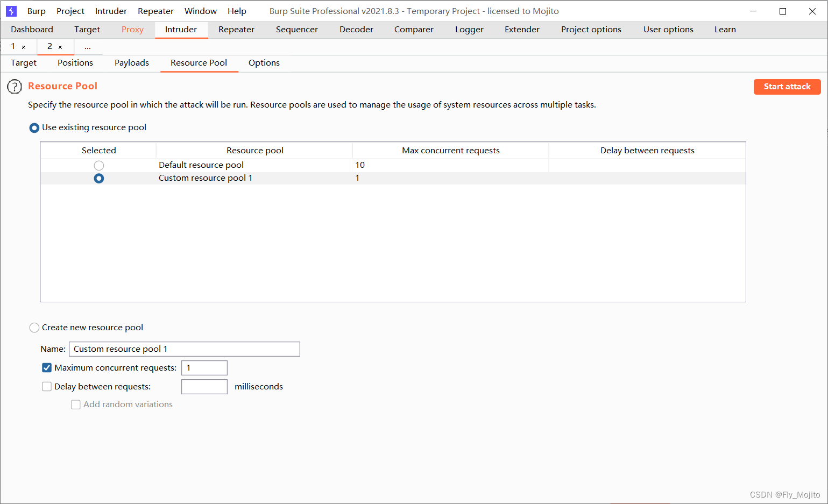Open the attack Options sub-tab
This screenshot has height=504, width=828.
point(264,63)
